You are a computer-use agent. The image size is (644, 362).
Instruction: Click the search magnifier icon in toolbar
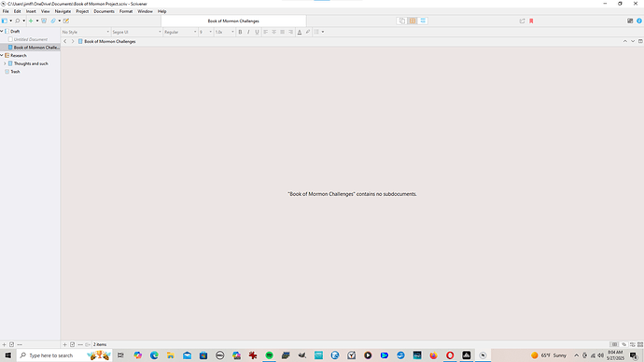[18, 21]
